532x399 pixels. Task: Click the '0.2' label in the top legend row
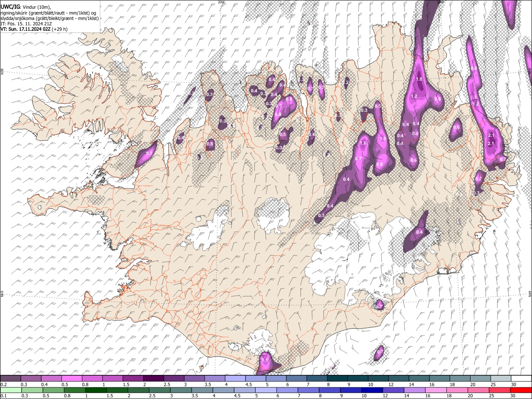(4, 384)
